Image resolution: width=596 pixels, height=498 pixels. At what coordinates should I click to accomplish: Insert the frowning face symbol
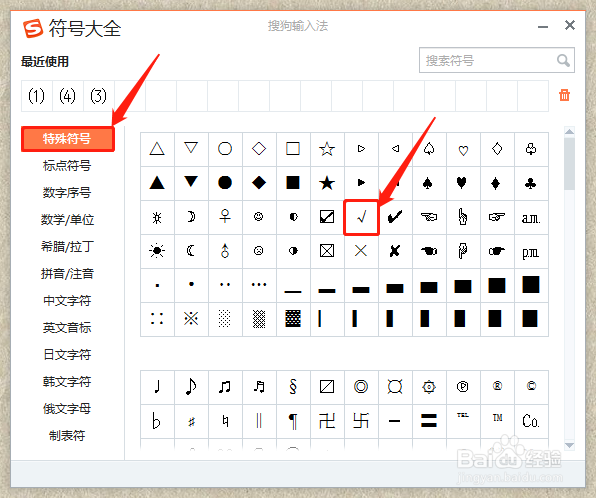pos(259,251)
